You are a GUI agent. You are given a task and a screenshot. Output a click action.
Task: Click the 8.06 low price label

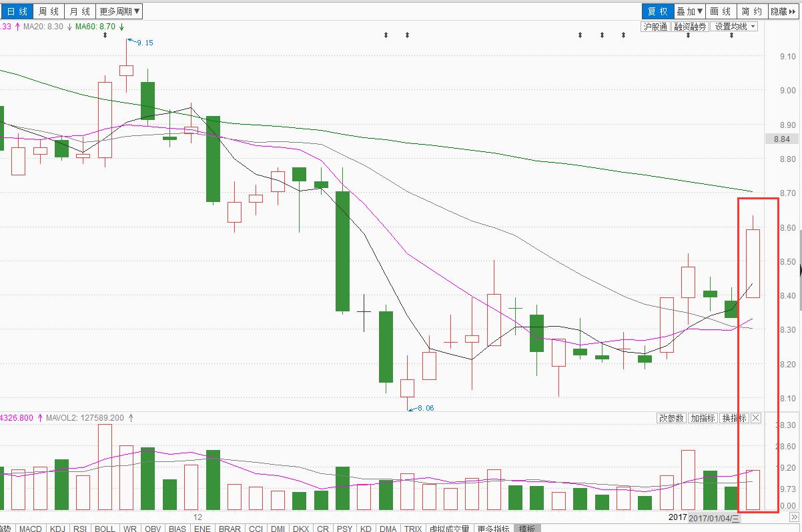click(x=426, y=408)
